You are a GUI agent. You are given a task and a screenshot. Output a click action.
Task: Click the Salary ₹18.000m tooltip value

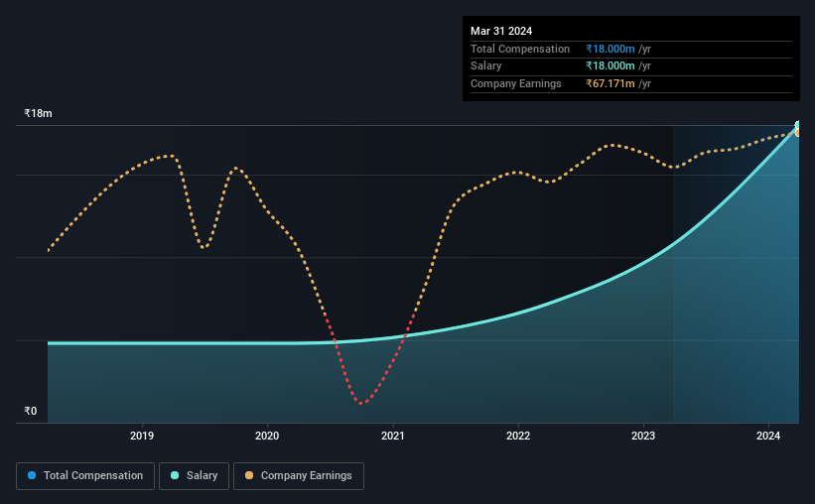click(x=611, y=66)
